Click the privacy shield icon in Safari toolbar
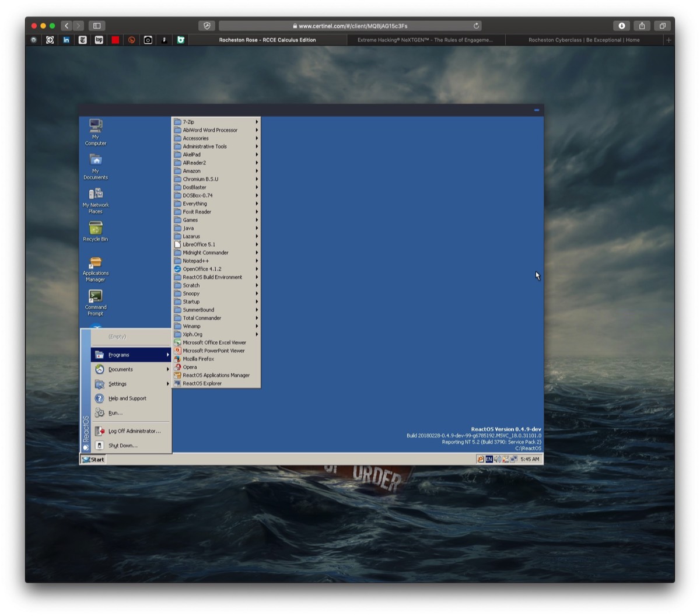The height and width of the screenshot is (616, 700). pos(206,26)
